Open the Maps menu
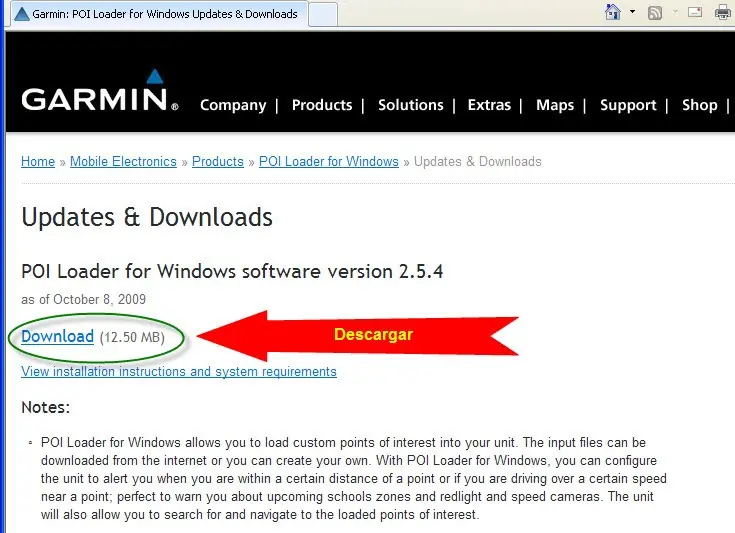Viewport: 735px width, 533px height. click(555, 105)
